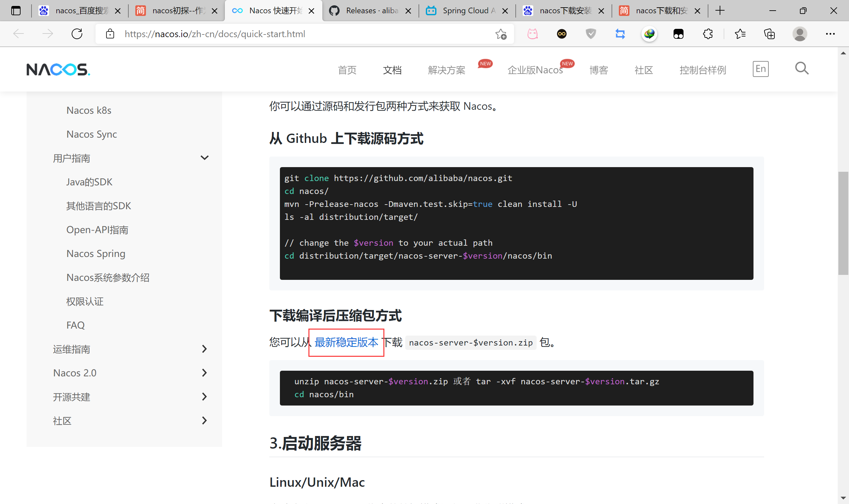Switch site language with En toggle
The image size is (849, 504).
pyautogui.click(x=760, y=69)
